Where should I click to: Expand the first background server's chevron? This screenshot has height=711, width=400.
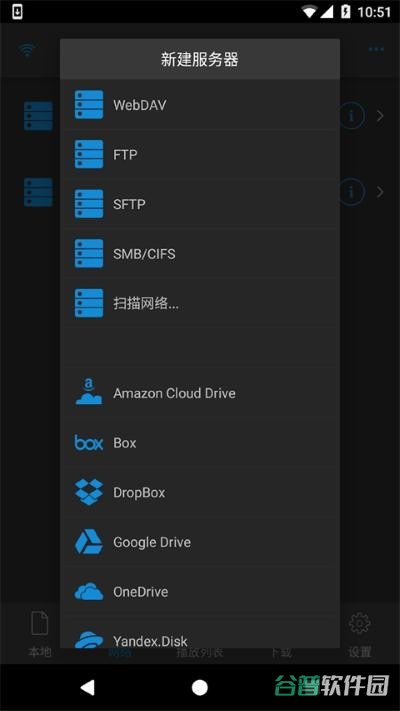click(x=380, y=116)
